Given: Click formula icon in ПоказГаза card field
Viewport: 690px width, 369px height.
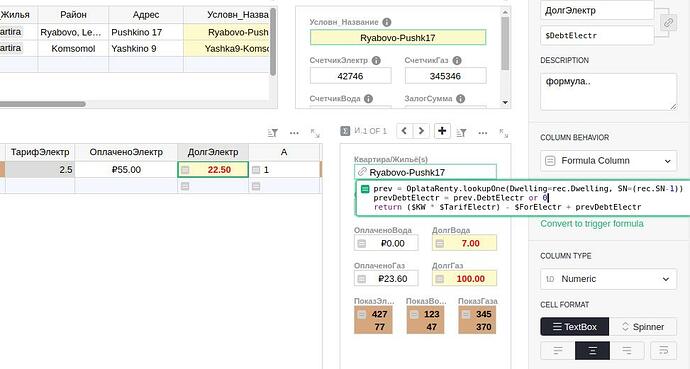Looking at the screenshot, I should [x=466, y=314].
